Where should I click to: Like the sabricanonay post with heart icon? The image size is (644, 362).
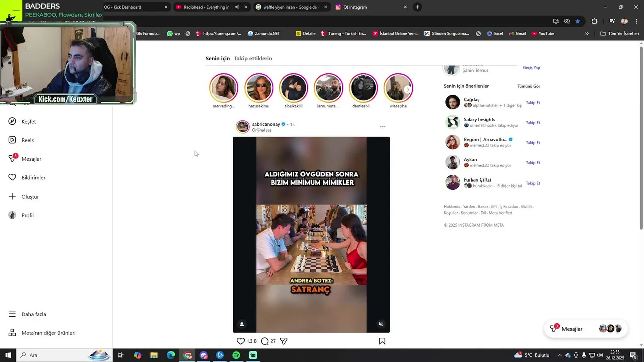(240, 341)
